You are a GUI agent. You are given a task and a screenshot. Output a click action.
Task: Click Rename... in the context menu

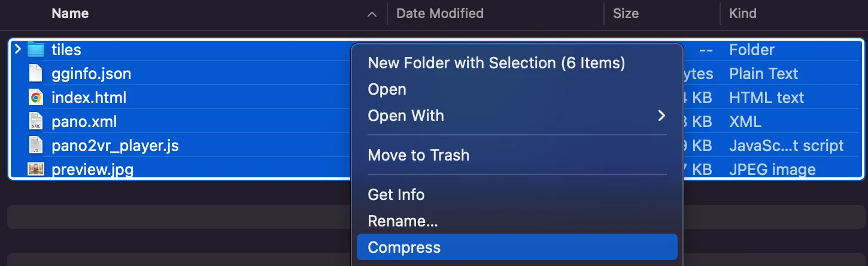pos(403,221)
